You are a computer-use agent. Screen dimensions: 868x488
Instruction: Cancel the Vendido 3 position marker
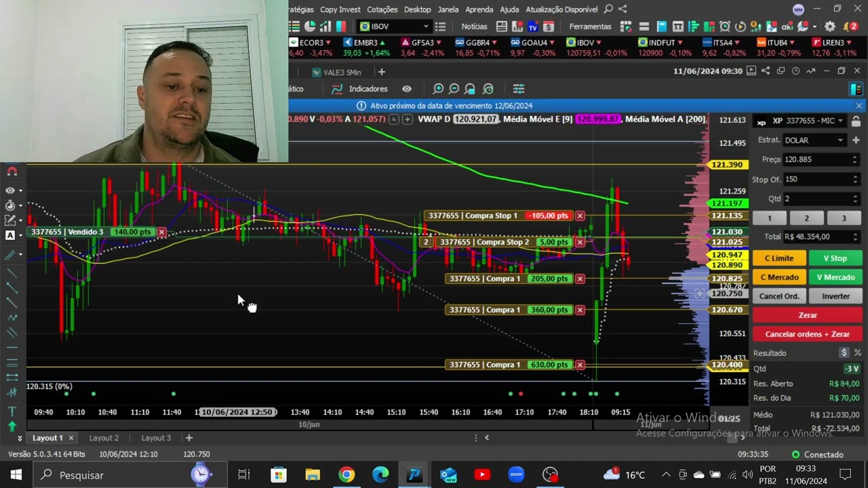161,232
